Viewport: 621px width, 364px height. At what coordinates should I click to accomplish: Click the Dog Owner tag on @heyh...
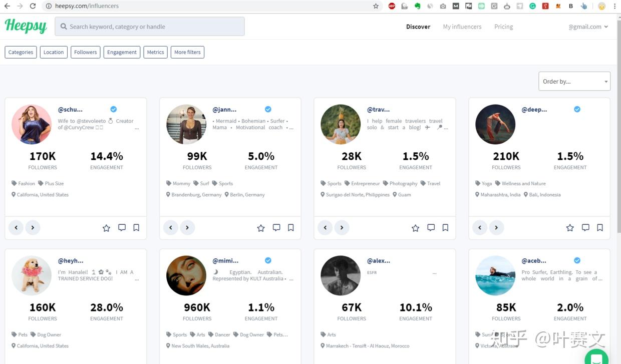click(x=46, y=334)
